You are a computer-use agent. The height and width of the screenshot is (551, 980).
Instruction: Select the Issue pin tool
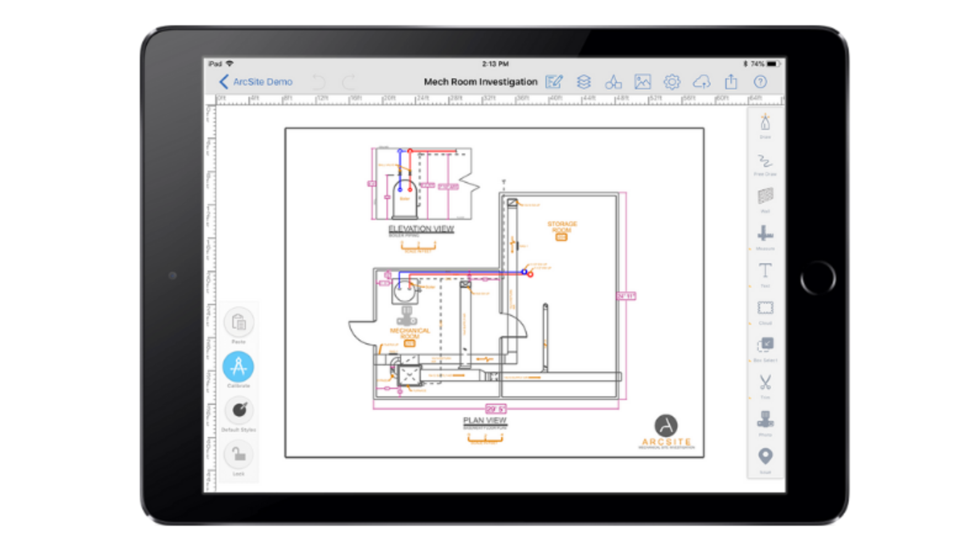coord(765,457)
